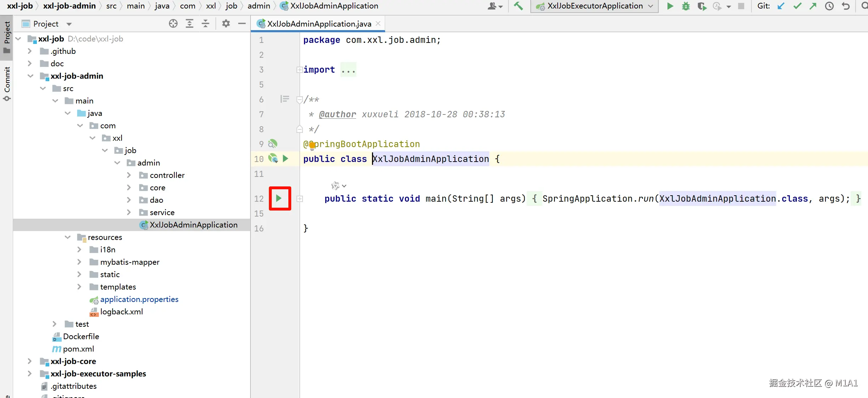Click Git update project blue arrow
This screenshot has width=868, height=398.
[781, 6]
